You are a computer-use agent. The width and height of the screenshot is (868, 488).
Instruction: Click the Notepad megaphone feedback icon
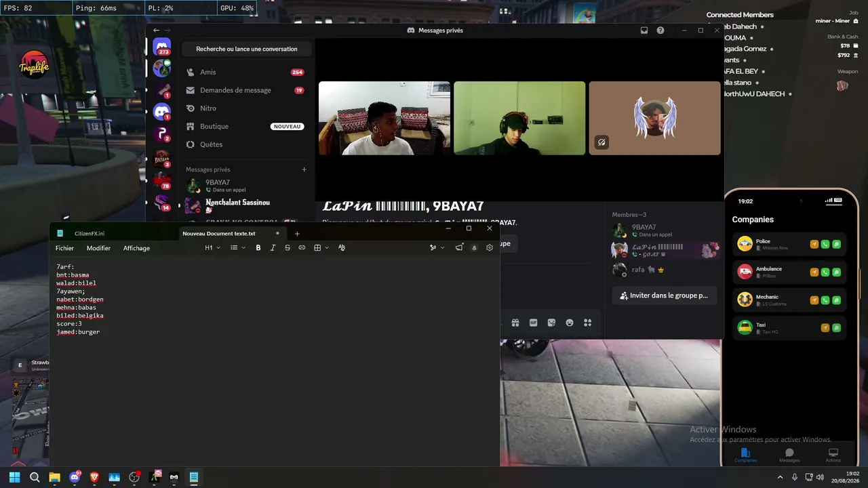click(x=459, y=248)
